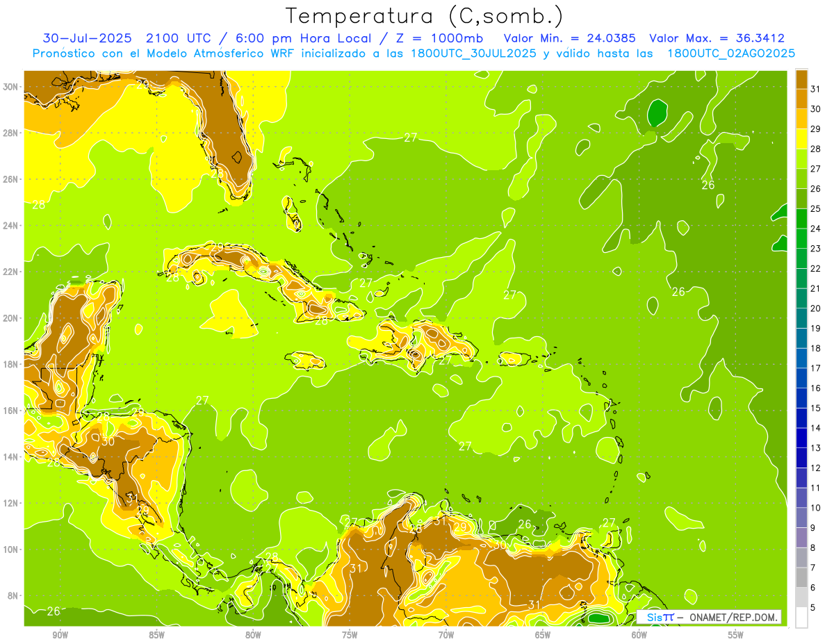This screenshot has height=644, width=834.
Task: Click the '12N' latitude axis label
Action: pyautogui.click(x=12, y=503)
